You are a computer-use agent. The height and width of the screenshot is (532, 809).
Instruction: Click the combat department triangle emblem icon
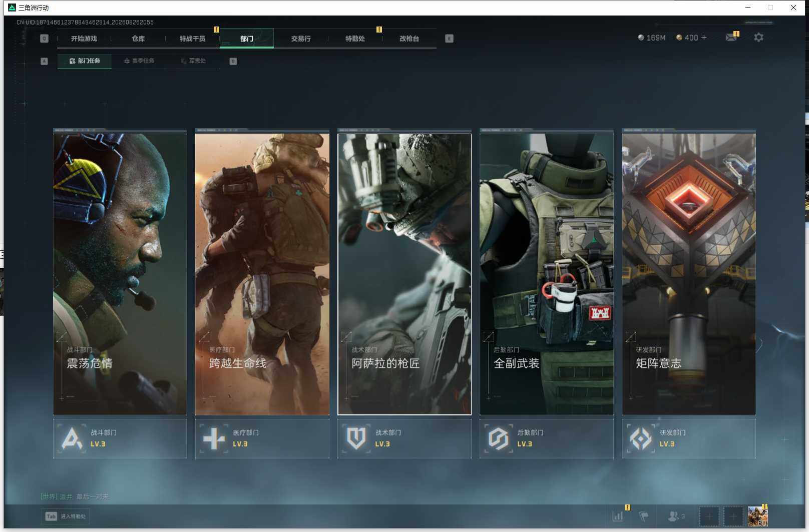pyautogui.click(x=72, y=438)
